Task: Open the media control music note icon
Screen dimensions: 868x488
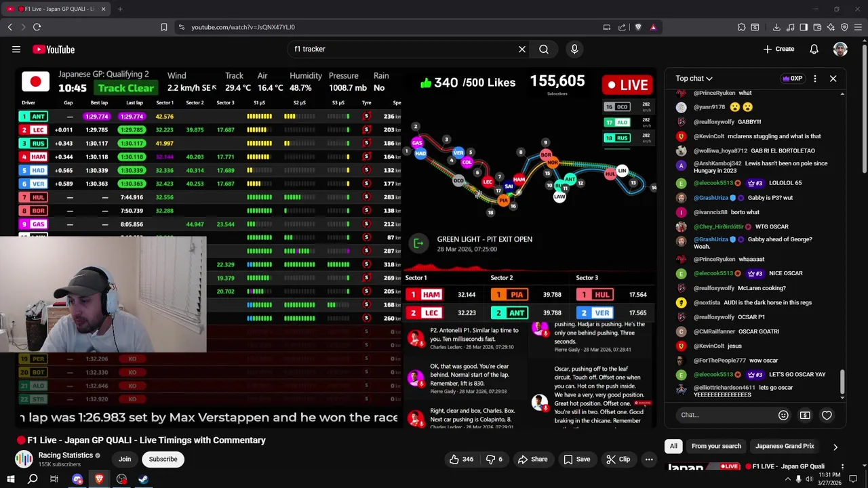Action: [x=790, y=27]
